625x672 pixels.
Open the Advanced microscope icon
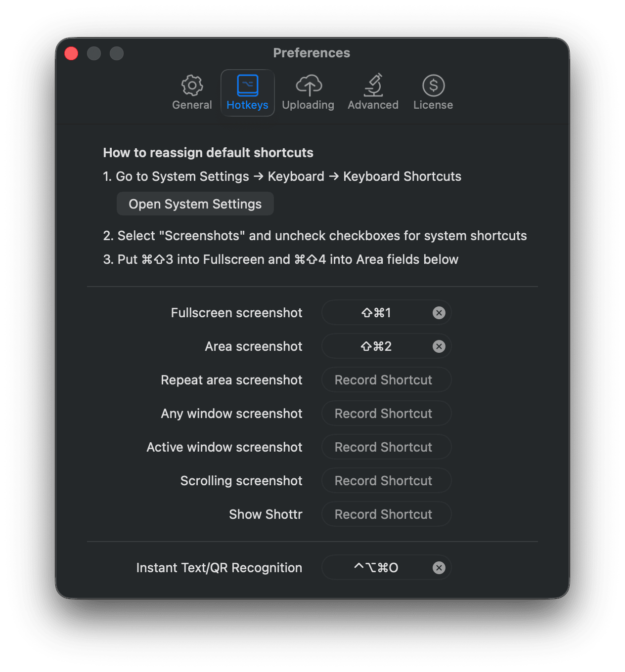point(373,85)
